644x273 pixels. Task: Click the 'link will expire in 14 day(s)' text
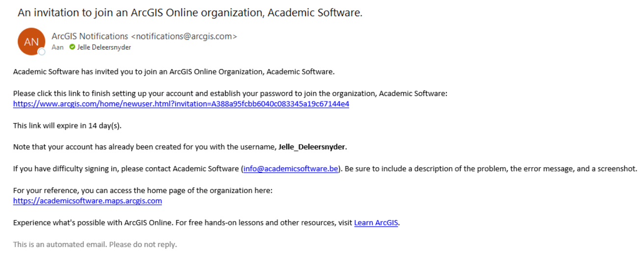coord(67,125)
